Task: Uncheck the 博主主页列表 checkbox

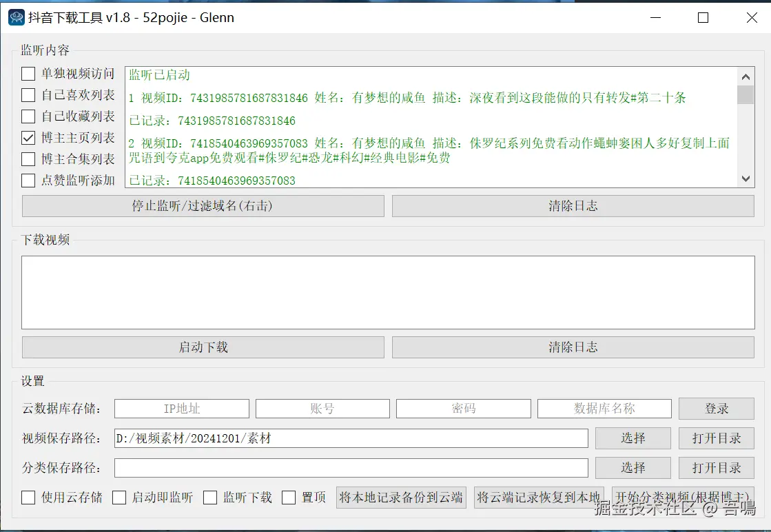Action: coord(28,138)
